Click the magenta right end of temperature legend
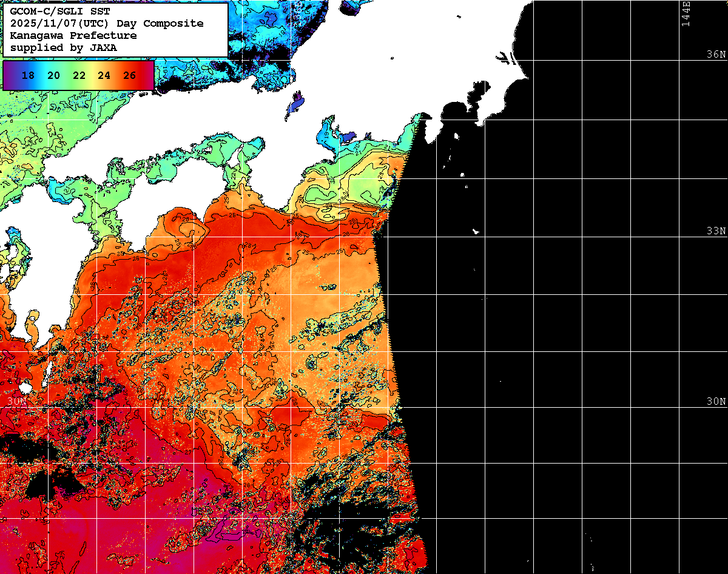The image size is (728, 574). (148, 76)
